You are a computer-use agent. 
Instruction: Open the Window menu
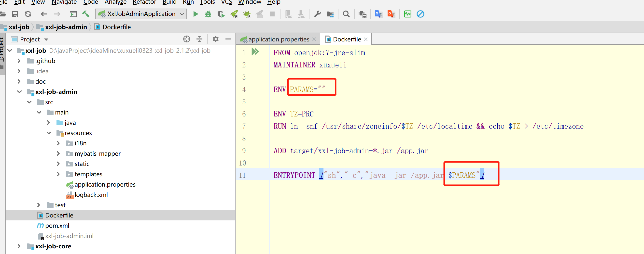coord(250,2)
